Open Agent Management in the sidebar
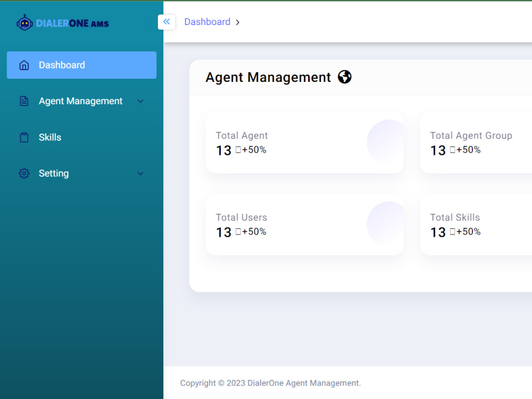This screenshot has width=532, height=399. 81,101
